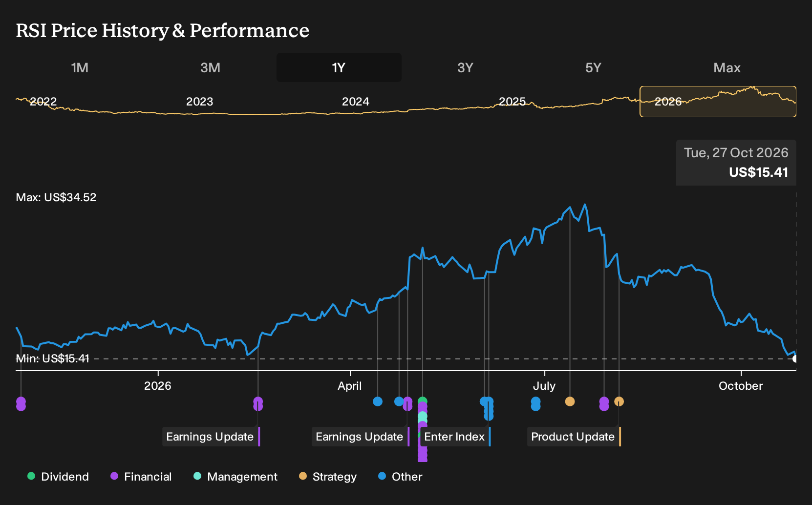This screenshot has width=812, height=505.
Task: Select the orange Strategy dot under July peak
Action: [570, 401]
